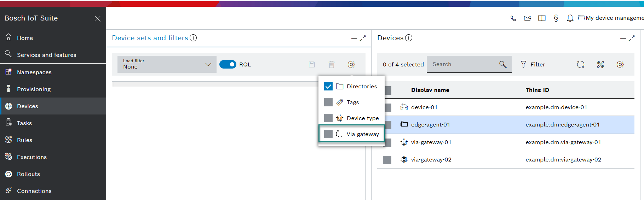Sort by Thing ID column

537,90
